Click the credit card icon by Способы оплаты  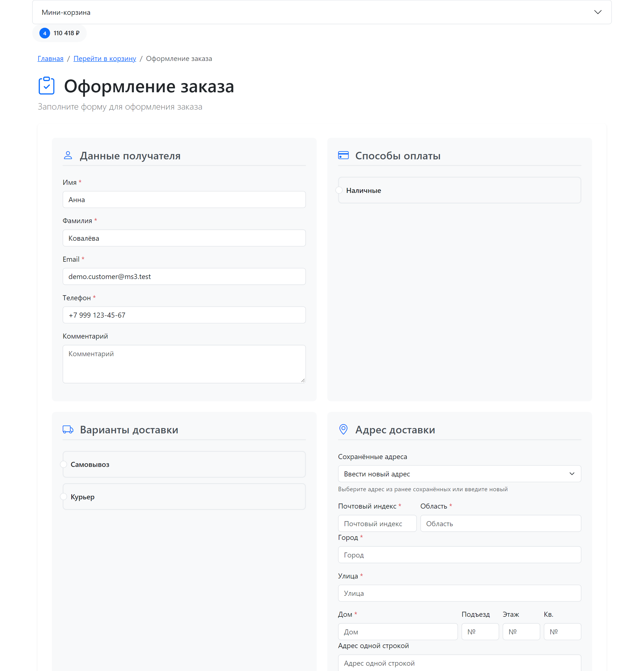(x=343, y=155)
